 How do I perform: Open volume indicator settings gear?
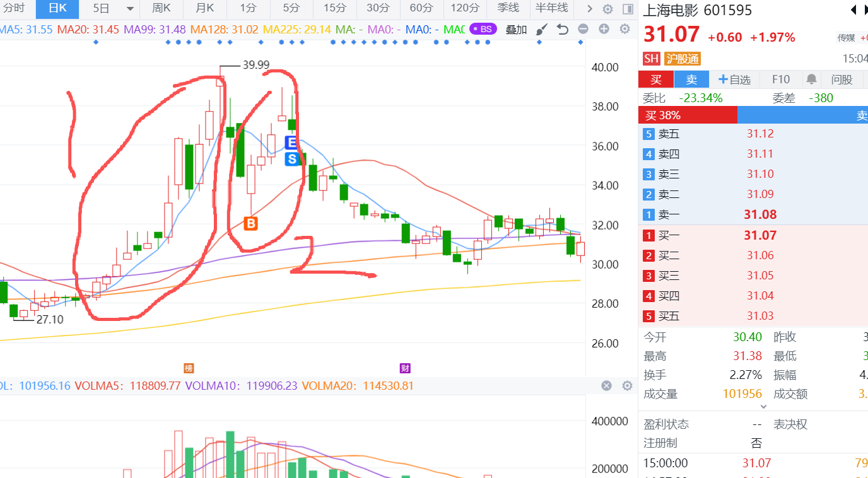[627, 386]
